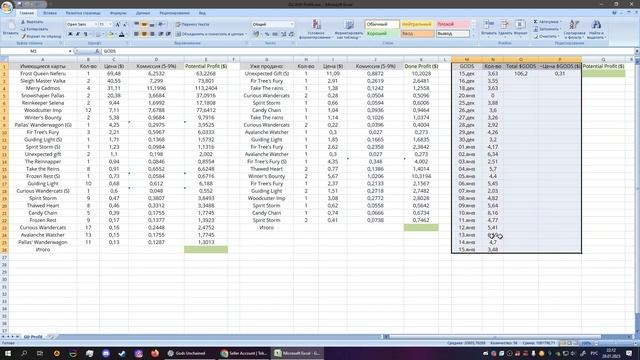Open text orientation options
This screenshot has height=360, width=640.
tap(162, 24)
